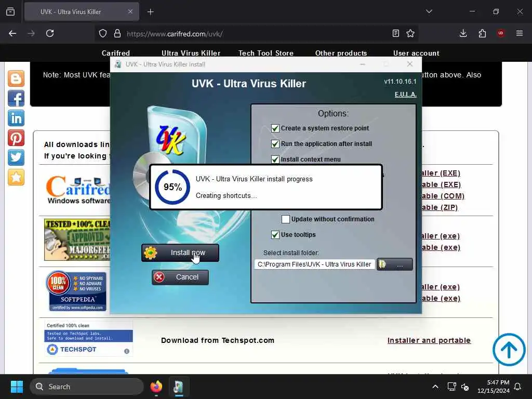Expand the list all tabs chevron

[429, 11]
